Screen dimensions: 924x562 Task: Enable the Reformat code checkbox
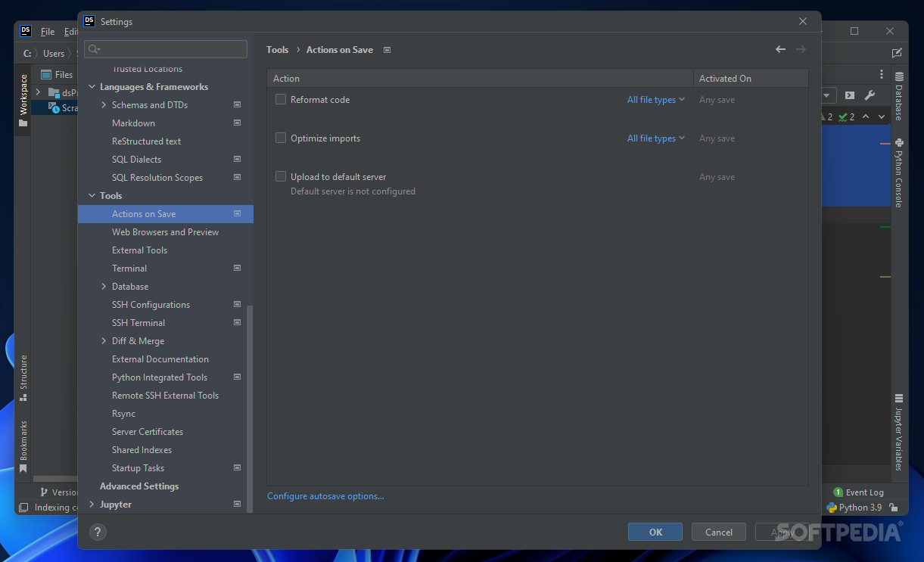pyautogui.click(x=281, y=99)
